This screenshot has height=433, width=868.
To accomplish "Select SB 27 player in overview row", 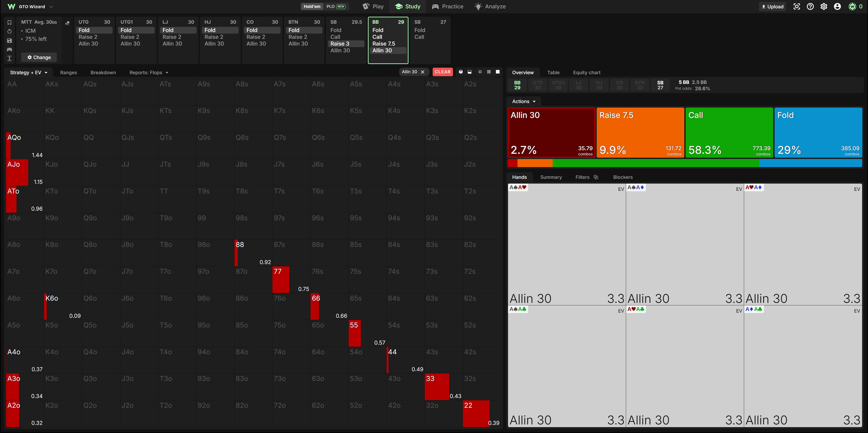I will 660,85.
